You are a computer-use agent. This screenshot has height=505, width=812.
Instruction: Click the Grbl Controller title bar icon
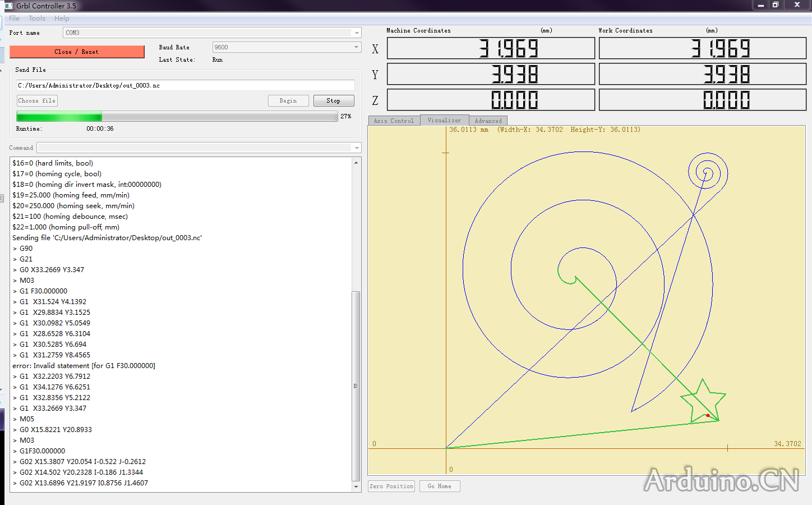tap(8, 6)
